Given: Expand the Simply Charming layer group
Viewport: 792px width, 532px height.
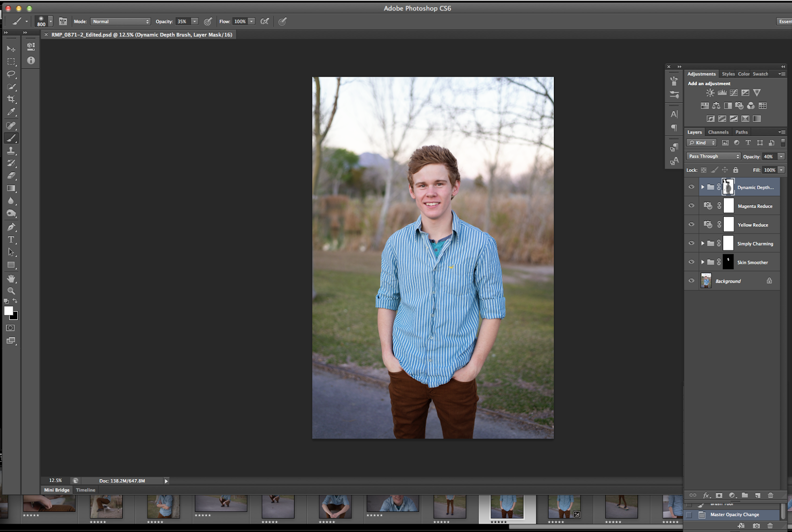Looking at the screenshot, I should pos(702,243).
